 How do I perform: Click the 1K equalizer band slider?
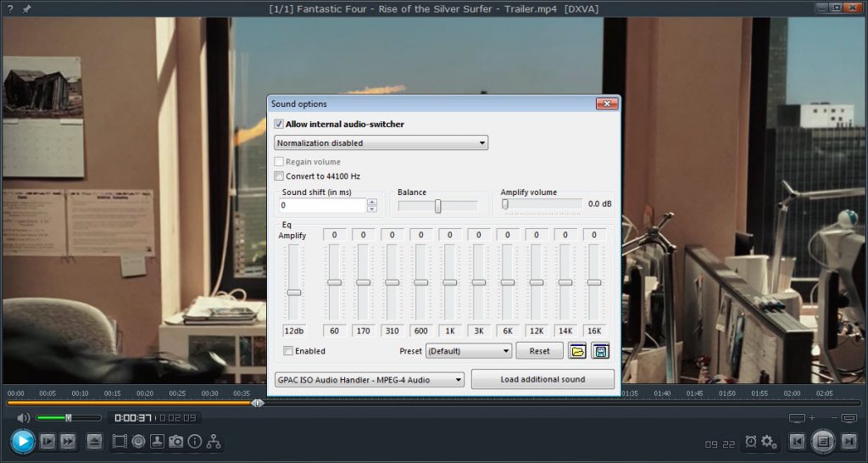450,282
